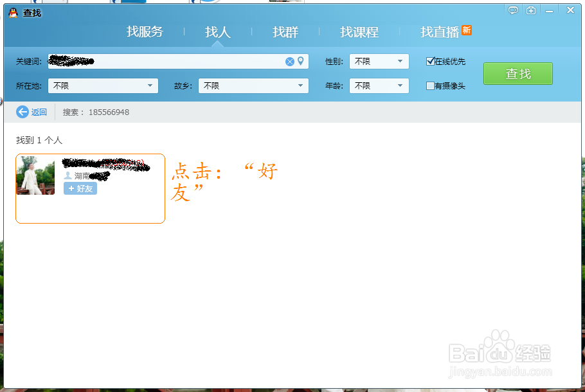Click the +好友 button on the result card
This screenshot has width=585, height=392.
pyautogui.click(x=80, y=188)
